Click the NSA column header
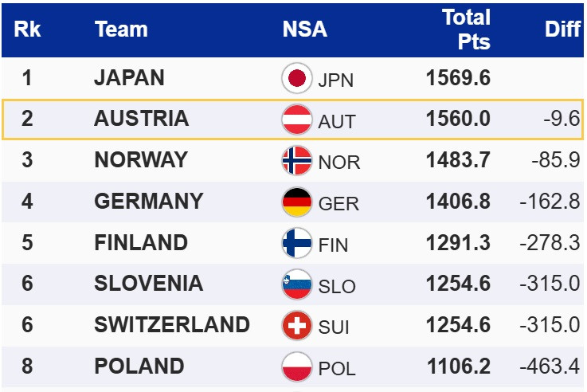587x392 pixels. (x=304, y=29)
